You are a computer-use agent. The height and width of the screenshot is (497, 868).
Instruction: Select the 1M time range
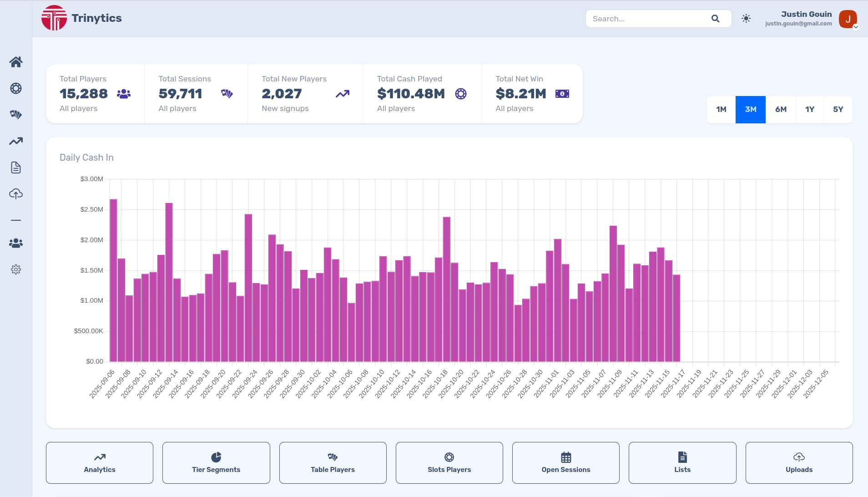(x=721, y=110)
